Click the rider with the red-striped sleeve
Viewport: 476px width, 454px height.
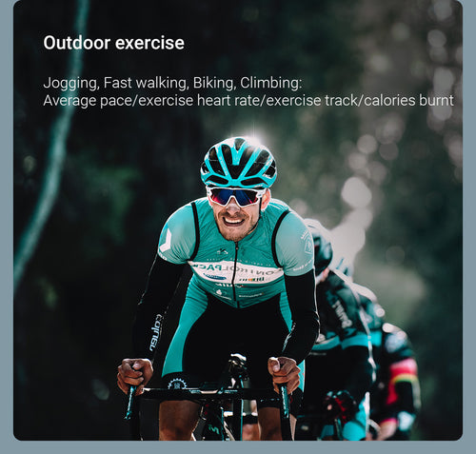pyautogui.click(x=397, y=381)
